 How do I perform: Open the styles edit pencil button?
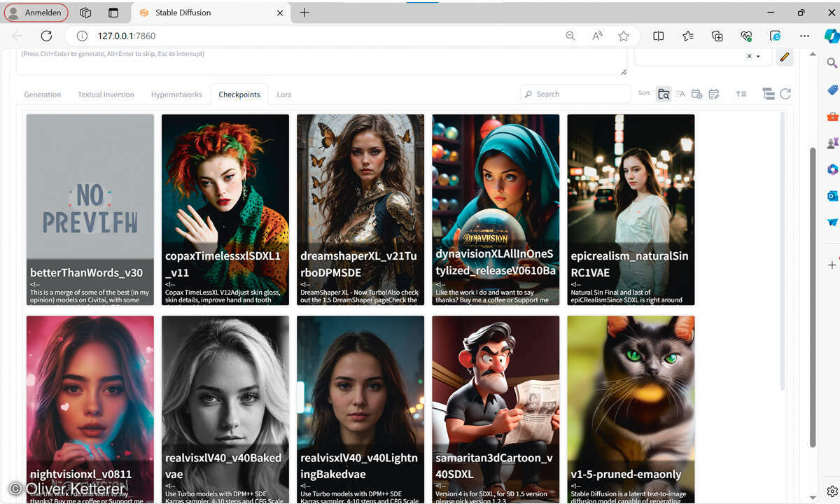785,57
